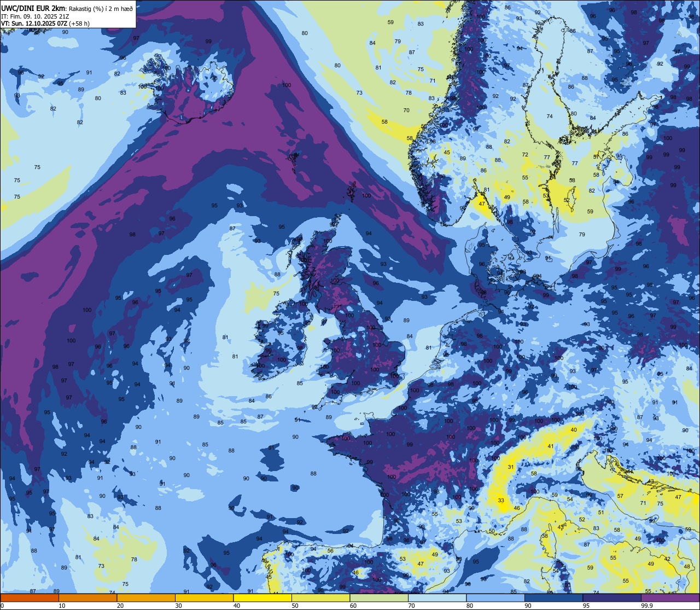
Task: Click the "31" humidity value in southeastern France
Action: pos(511,467)
